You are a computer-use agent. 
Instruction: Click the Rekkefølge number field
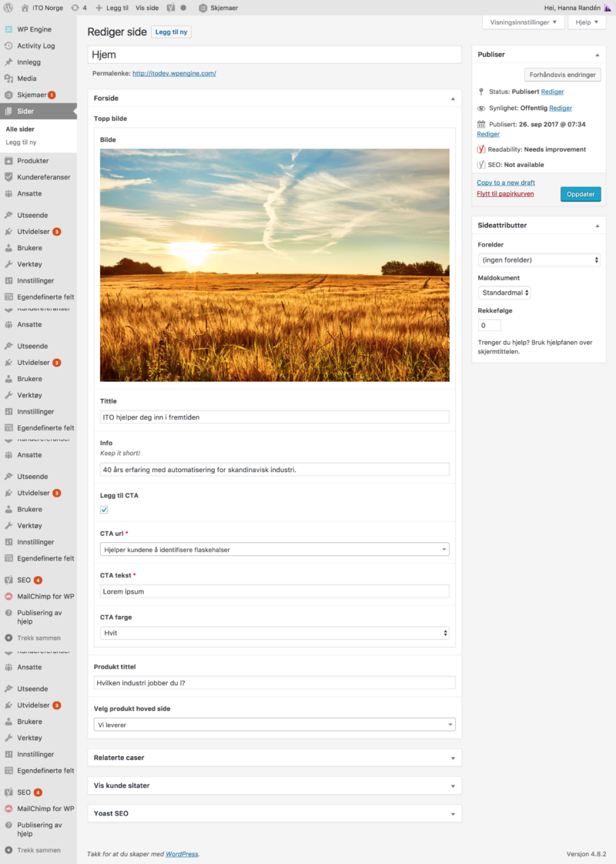[x=489, y=325]
